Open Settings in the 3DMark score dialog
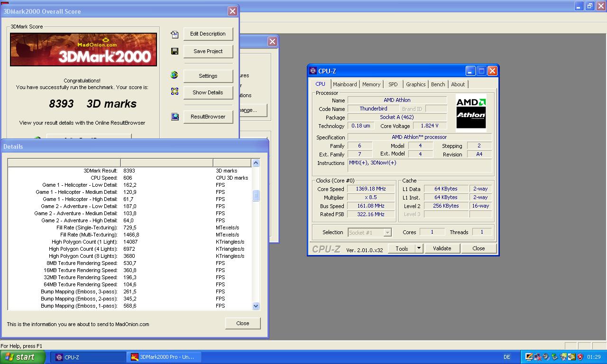This screenshot has height=364, width=607. (x=208, y=76)
